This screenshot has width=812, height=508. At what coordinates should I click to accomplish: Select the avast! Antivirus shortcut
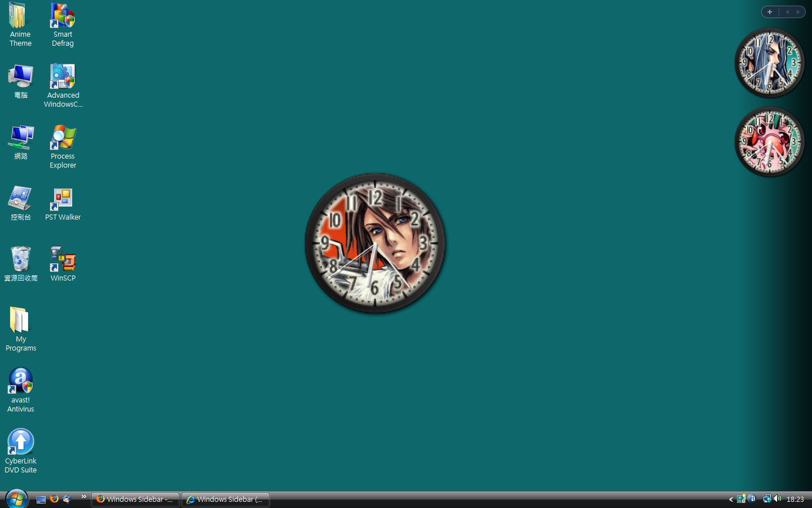click(21, 390)
